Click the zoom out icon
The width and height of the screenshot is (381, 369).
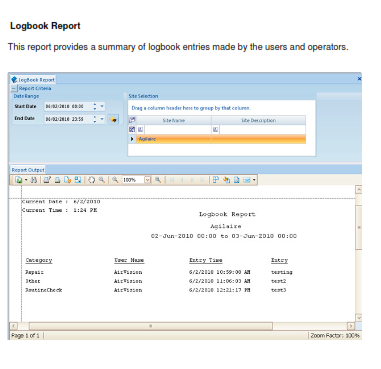115,180
